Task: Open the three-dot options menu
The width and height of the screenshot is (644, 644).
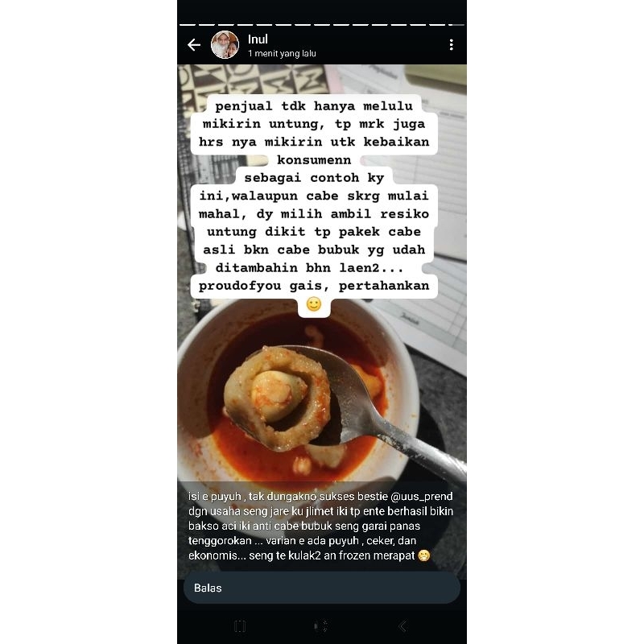Action: (452, 45)
